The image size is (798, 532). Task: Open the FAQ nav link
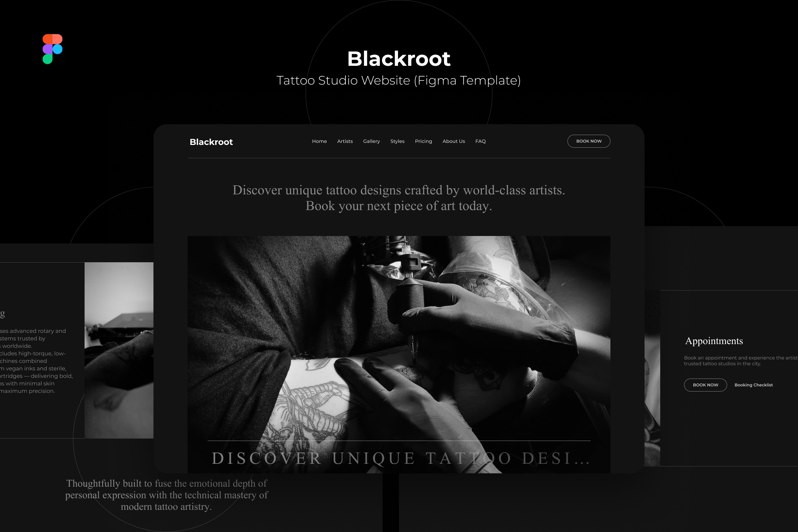(481, 141)
